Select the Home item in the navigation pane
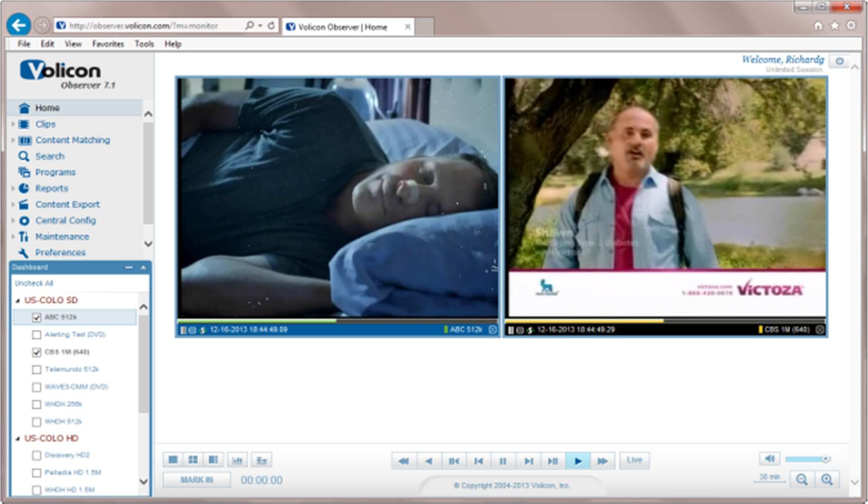This screenshot has height=504, width=868. pos(47,108)
